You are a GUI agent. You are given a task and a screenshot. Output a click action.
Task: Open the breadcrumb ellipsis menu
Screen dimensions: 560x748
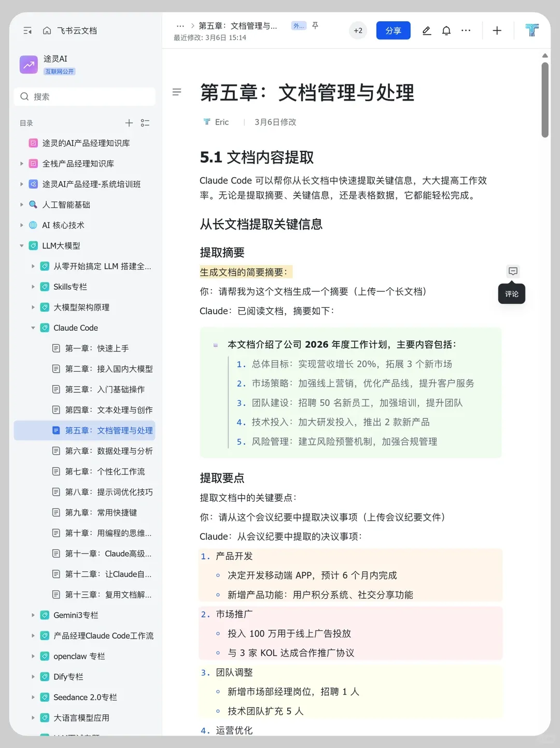click(180, 26)
